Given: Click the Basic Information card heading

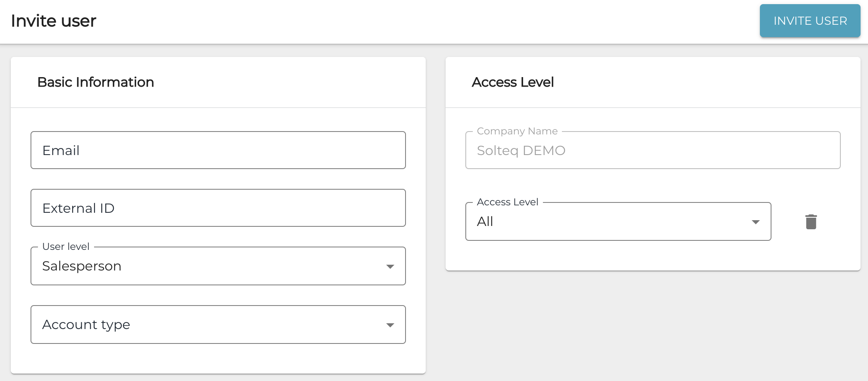Looking at the screenshot, I should click(95, 82).
